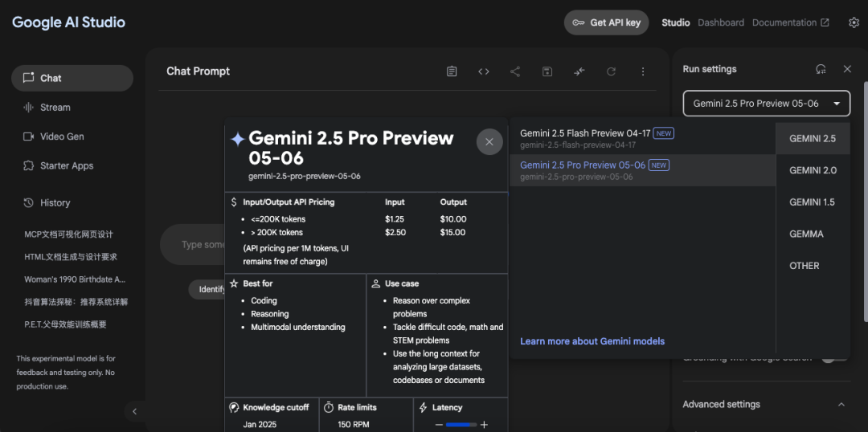Click the Knowledge cutoff icon
Image resolution: width=868 pixels, height=432 pixels.
[234, 408]
